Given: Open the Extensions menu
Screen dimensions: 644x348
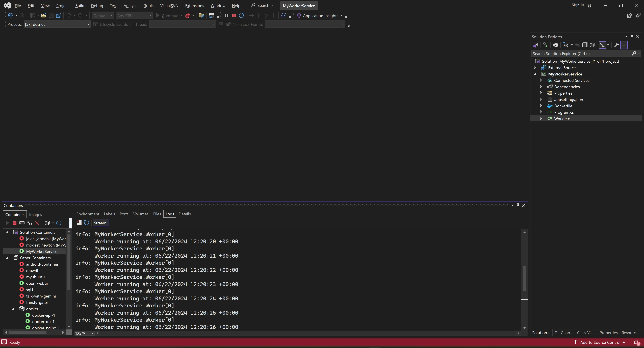Looking at the screenshot, I should (194, 6).
